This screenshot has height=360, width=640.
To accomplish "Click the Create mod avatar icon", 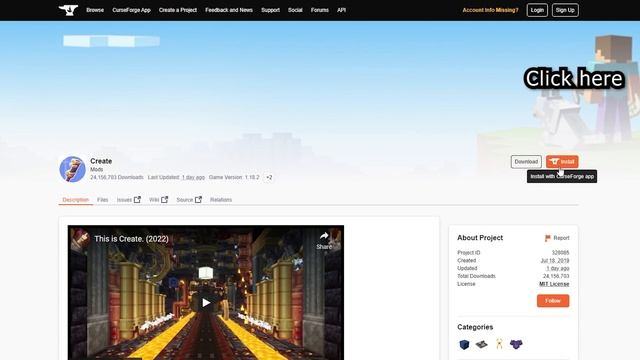I will (72, 169).
